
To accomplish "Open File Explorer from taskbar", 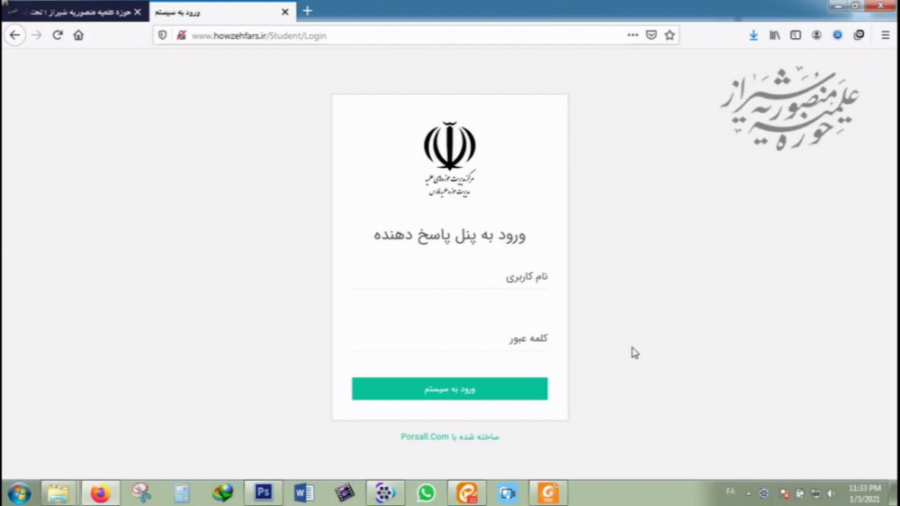I will [x=58, y=493].
